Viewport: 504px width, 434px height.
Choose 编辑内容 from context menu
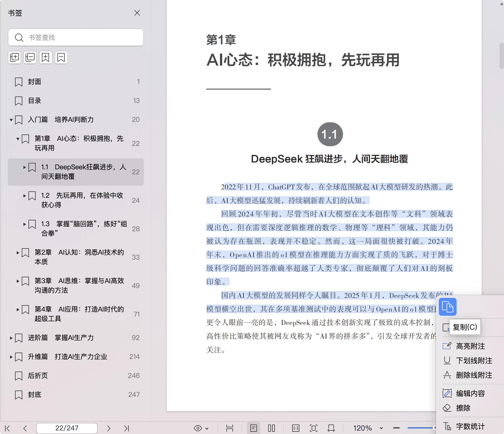point(470,394)
